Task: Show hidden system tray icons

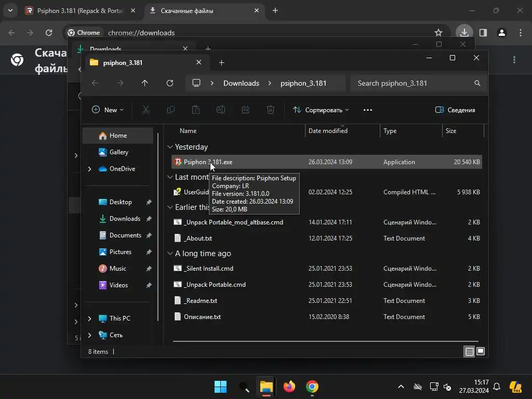Action: tap(401, 387)
